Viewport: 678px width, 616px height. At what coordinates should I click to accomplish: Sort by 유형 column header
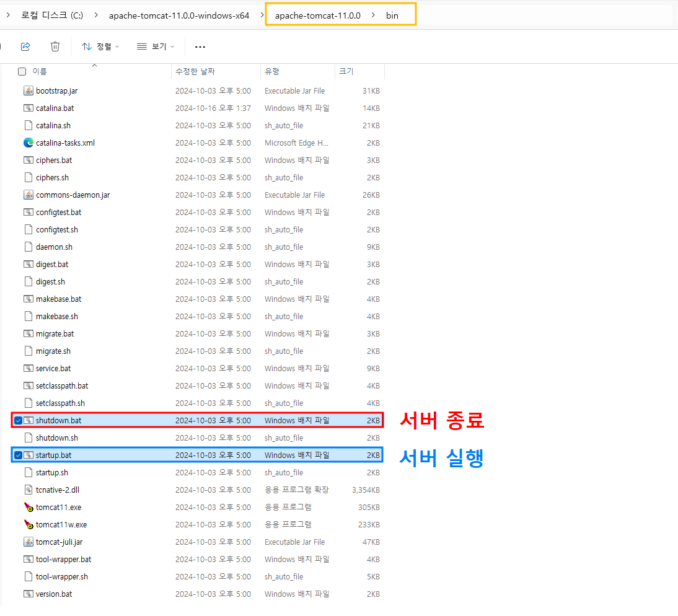(272, 71)
